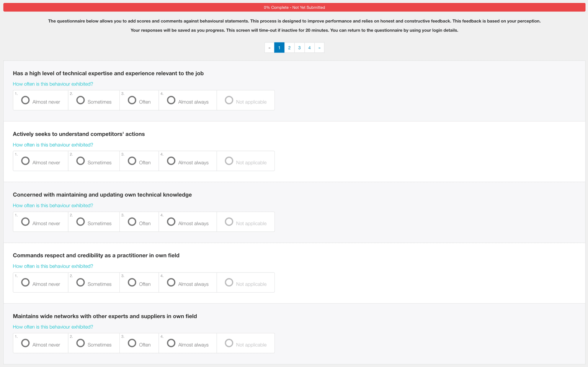Click 'How often' link under competitors' actions
This screenshot has width=588, height=367.
click(x=53, y=145)
